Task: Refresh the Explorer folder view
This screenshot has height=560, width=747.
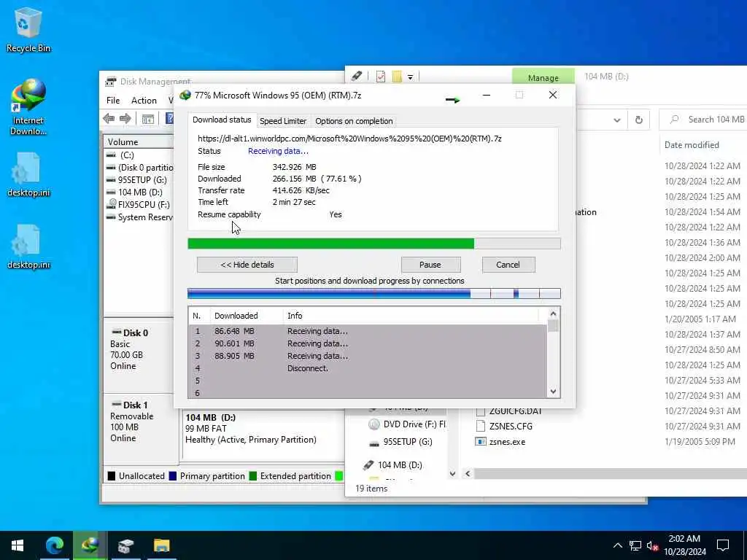Action: click(639, 120)
